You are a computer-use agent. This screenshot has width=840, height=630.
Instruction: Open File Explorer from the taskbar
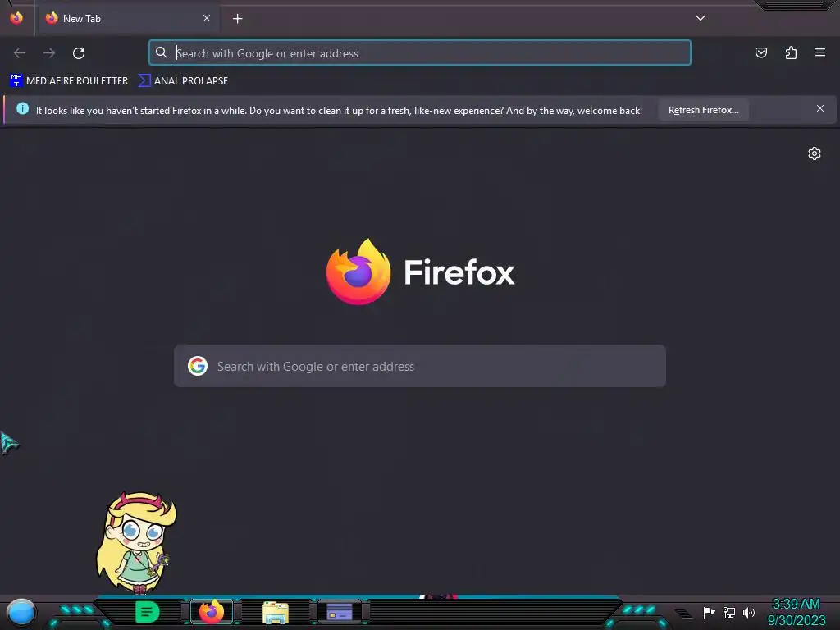click(276, 612)
